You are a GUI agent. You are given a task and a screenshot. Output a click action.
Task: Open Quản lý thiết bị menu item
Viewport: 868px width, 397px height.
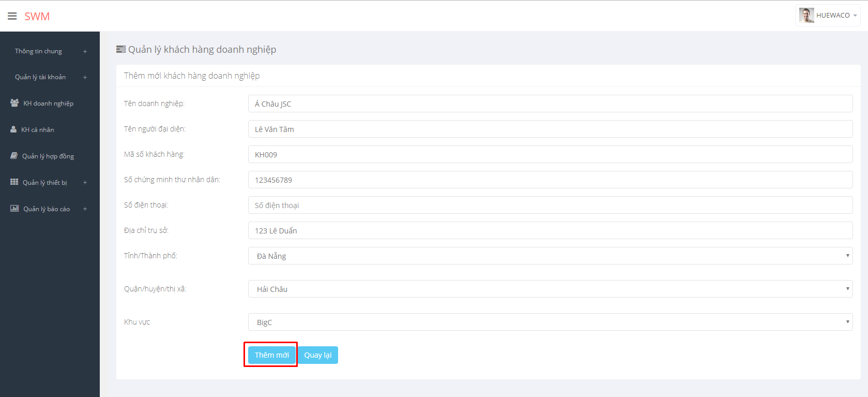coord(45,183)
